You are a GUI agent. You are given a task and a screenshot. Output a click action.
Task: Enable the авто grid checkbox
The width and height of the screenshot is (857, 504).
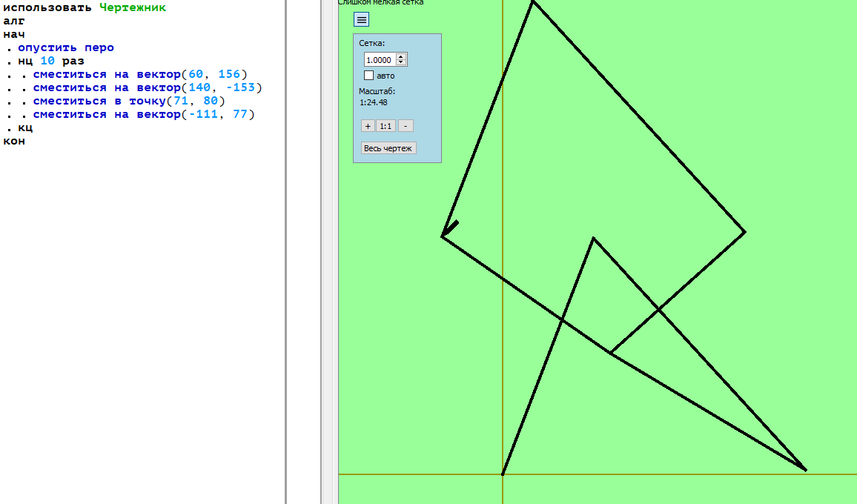[x=369, y=76]
